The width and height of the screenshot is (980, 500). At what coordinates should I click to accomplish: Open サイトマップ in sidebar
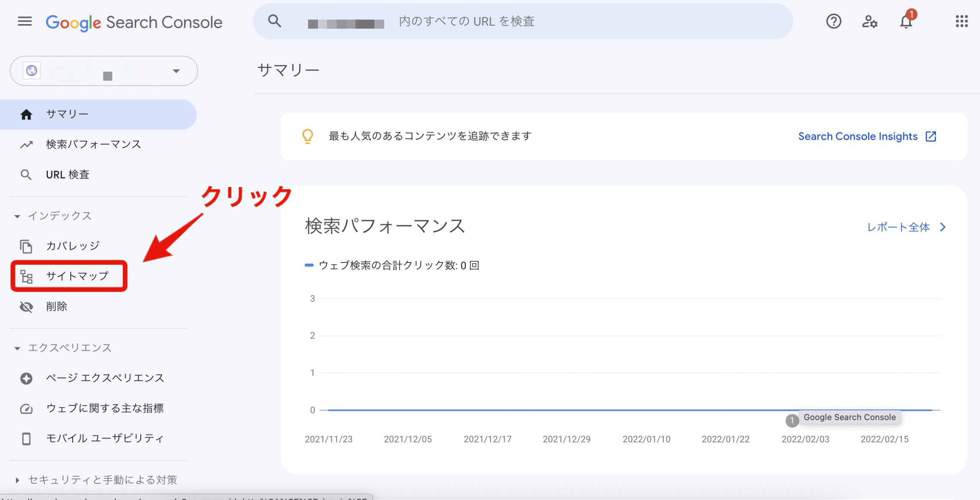coord(77,276)
